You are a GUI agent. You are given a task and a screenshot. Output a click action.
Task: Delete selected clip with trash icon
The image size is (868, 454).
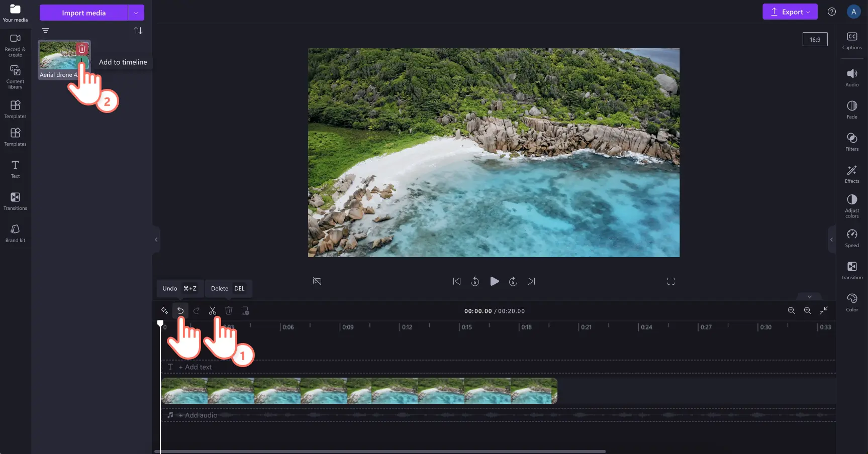(x=229, y=311)
